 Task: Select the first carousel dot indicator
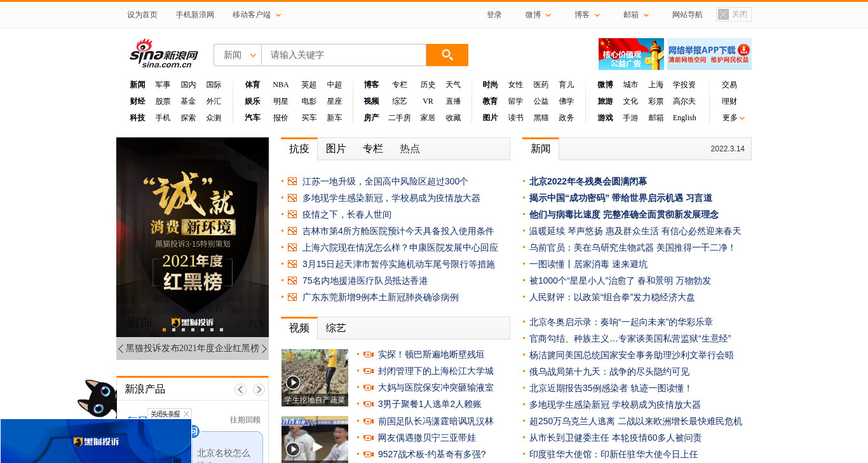coord(164,329)
